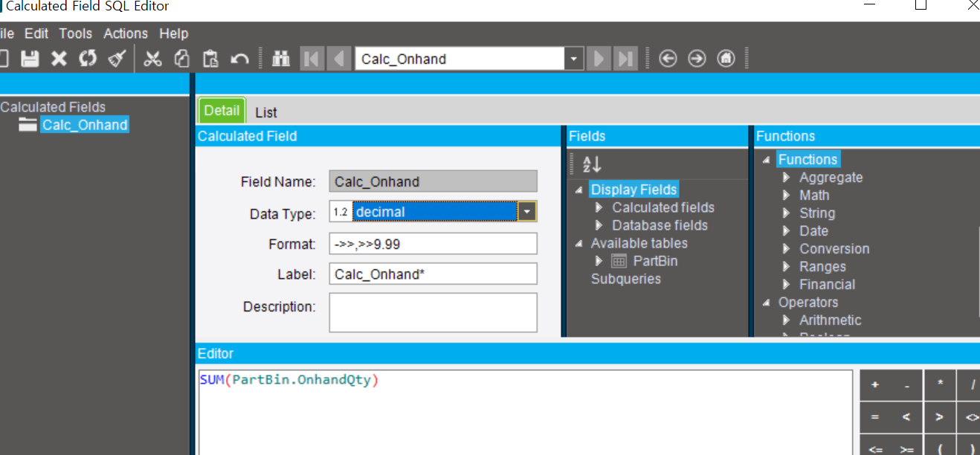Jump to the first record in the toolbar
This screenshot has height=455, width=980.
tap(312, 59)
